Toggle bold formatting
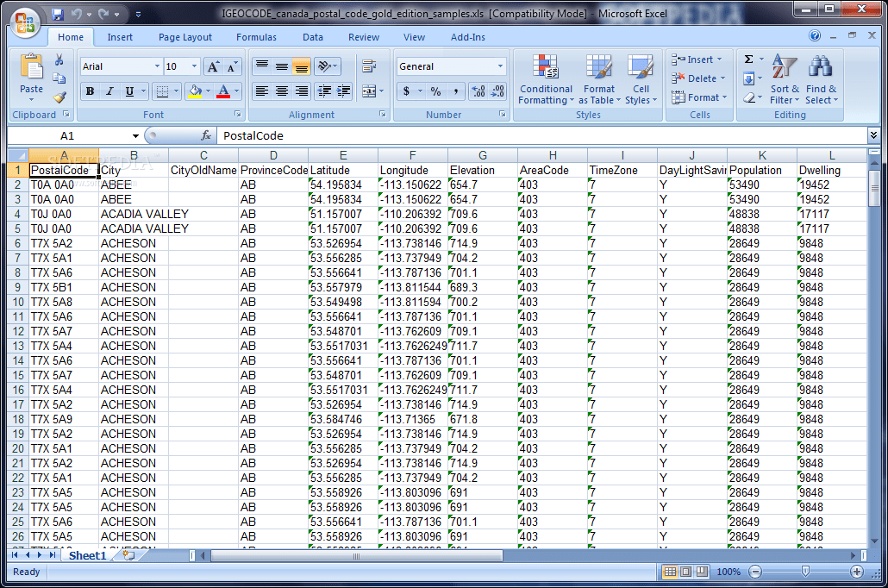The image size is (888, 588). coord(91,91)
